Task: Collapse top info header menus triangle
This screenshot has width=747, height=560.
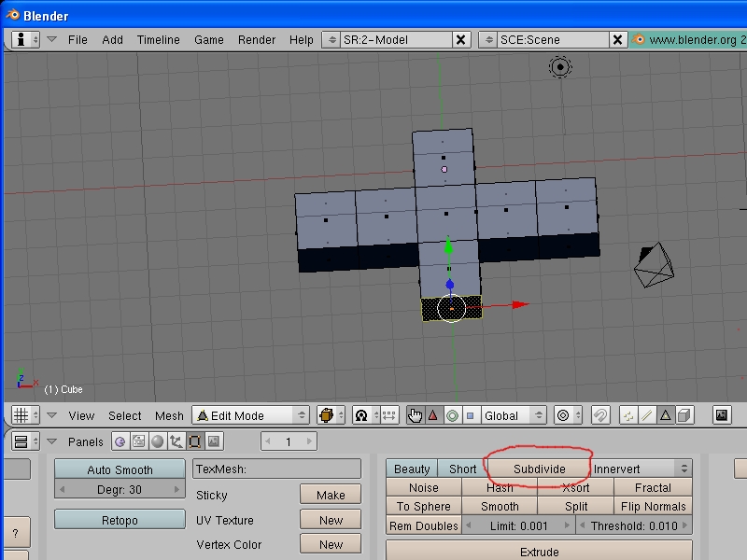Action: [52, 39]
